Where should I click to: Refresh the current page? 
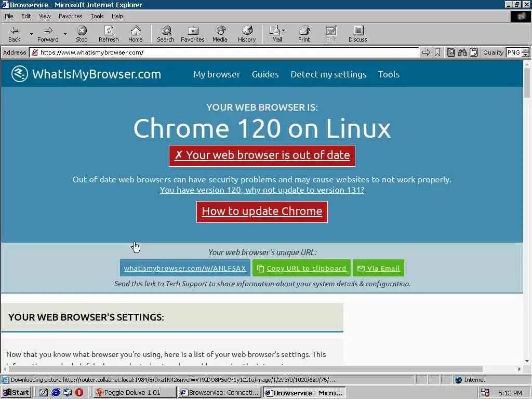(x=109, y=34)
